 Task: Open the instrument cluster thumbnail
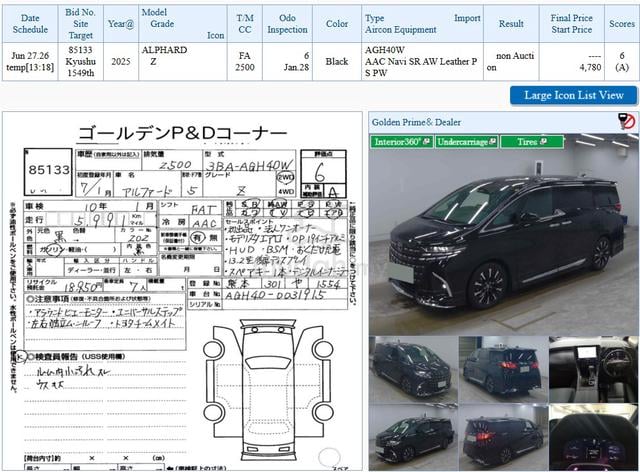[x=593, y=437]
